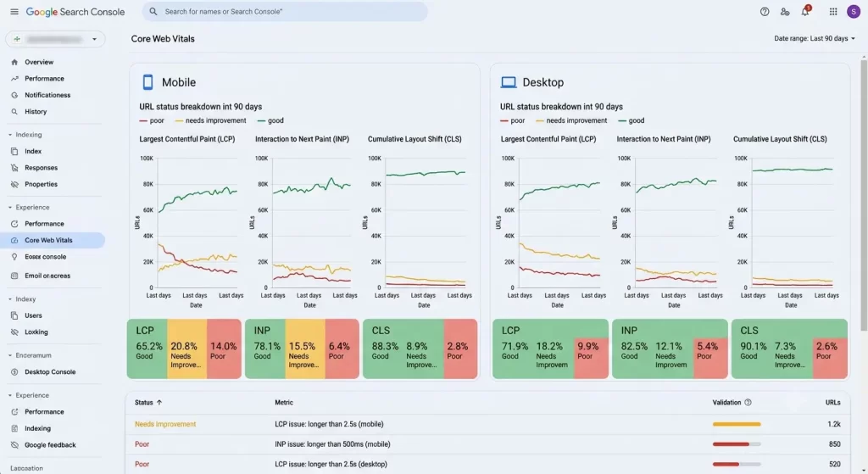Click the Loxking sidebar icon
The image size is (868, 474).
pos(14,332)
